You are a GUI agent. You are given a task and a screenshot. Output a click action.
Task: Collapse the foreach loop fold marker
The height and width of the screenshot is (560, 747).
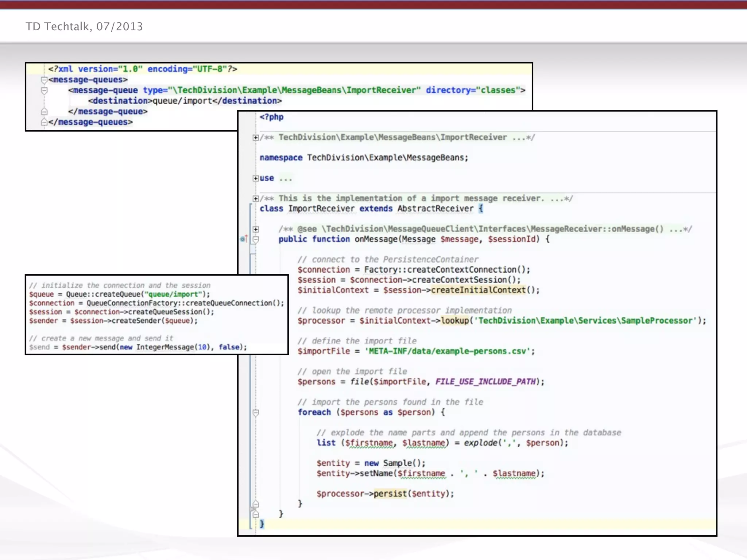256,413
